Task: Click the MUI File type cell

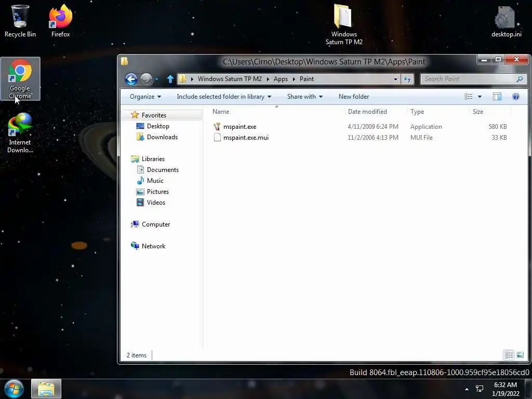Action: [x=421, y=137]
